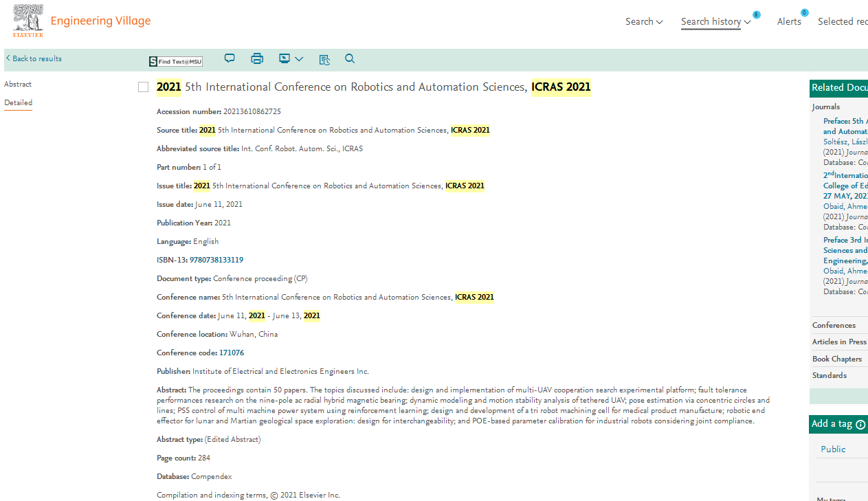Image resolution: width=868 pixels, height=501 pixels.
Task: Expand the chevron next to the monitor icon
Action: click(299, 59)
